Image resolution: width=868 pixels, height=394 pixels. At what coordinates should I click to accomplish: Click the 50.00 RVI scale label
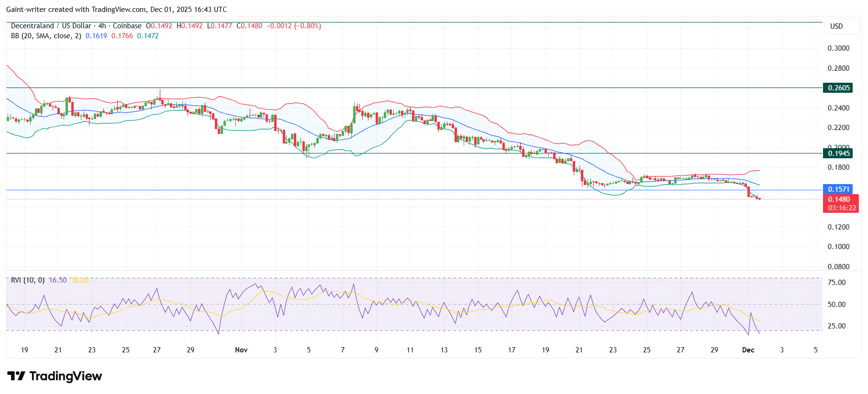coord(836,305)
